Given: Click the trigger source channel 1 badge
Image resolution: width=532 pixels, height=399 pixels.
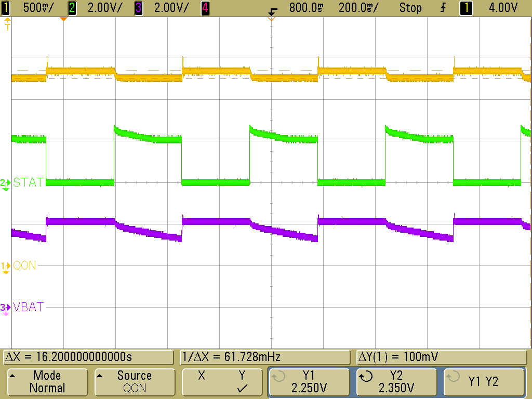Looking at the screenshot, I should (x=466, y=8).
